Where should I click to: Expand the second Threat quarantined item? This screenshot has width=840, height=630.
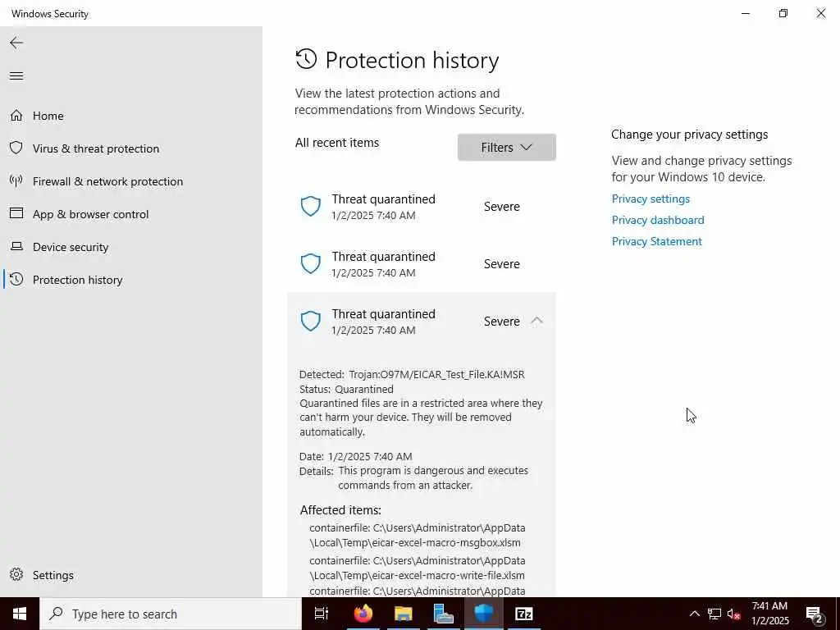point(422,263)
